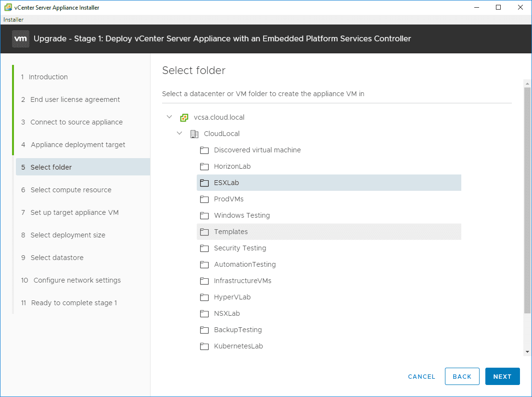
Task: Go to step 1 Introduction
Action: coord(48,77)
